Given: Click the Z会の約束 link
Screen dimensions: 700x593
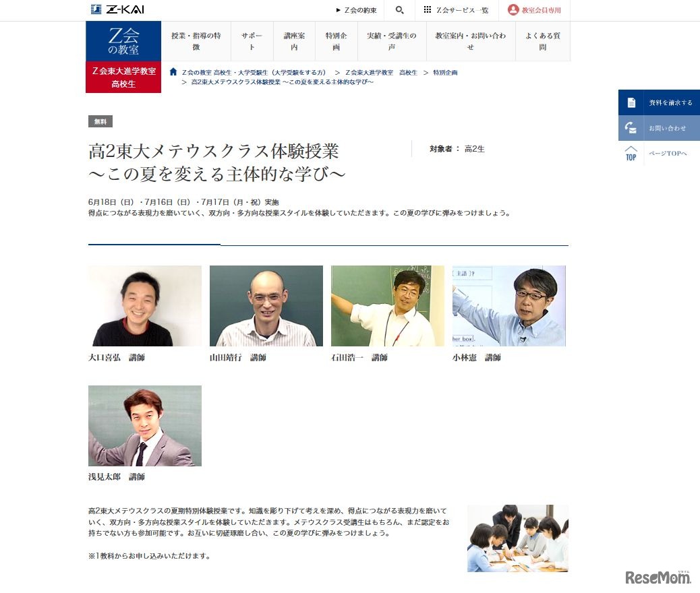Looking at the screenshot, I should coord(358,10).
